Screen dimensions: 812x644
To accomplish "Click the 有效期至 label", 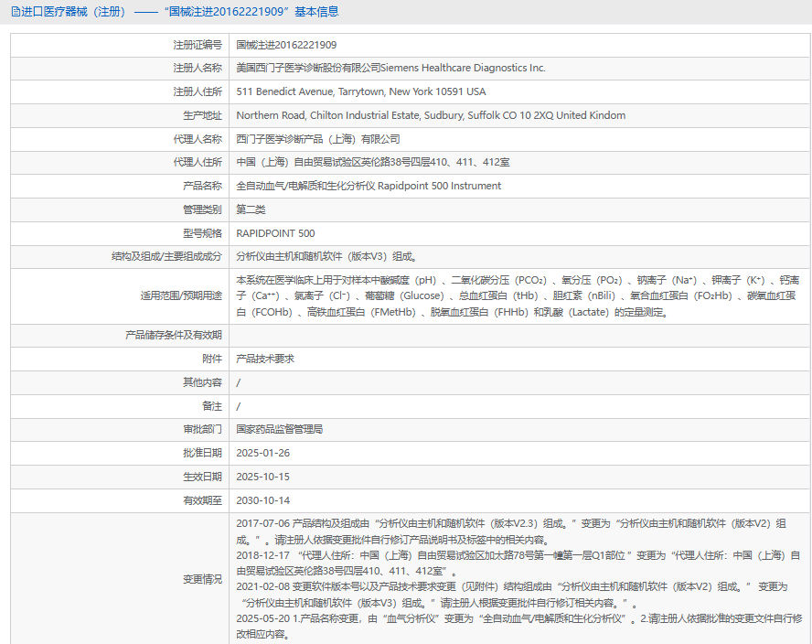I will coord(202,501).
